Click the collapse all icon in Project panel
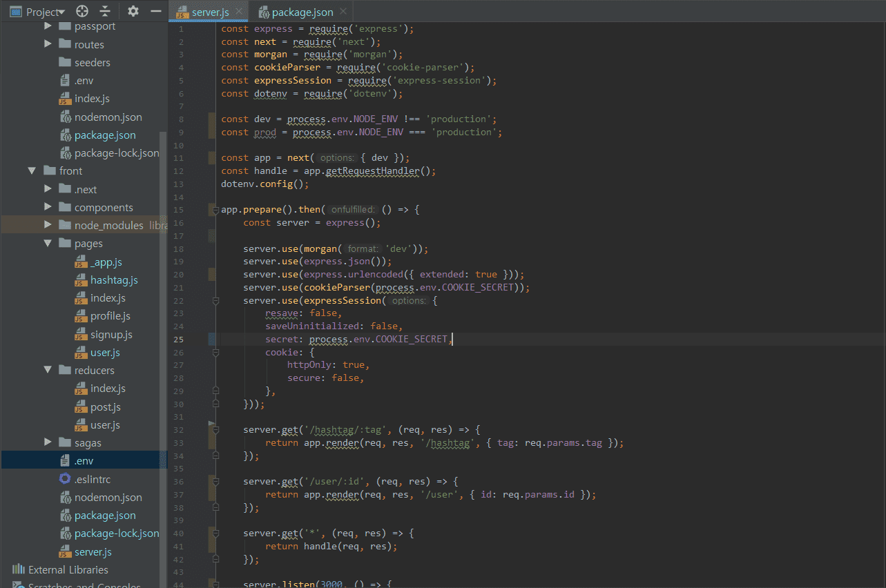This screenshot has width=886, height=588. pos(105,11)
